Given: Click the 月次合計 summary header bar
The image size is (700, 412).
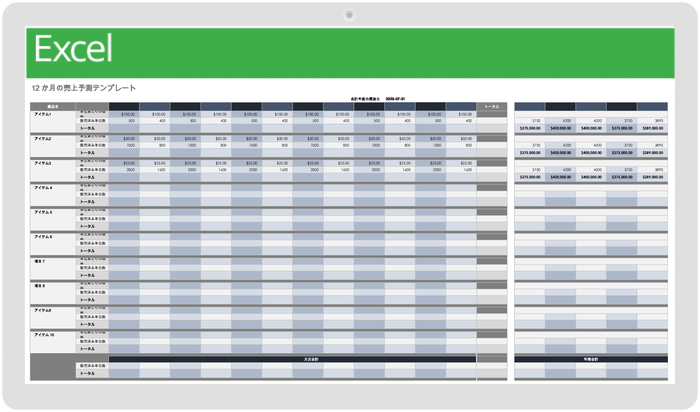Looking at the screenshot, I should [x=292, y=358].
